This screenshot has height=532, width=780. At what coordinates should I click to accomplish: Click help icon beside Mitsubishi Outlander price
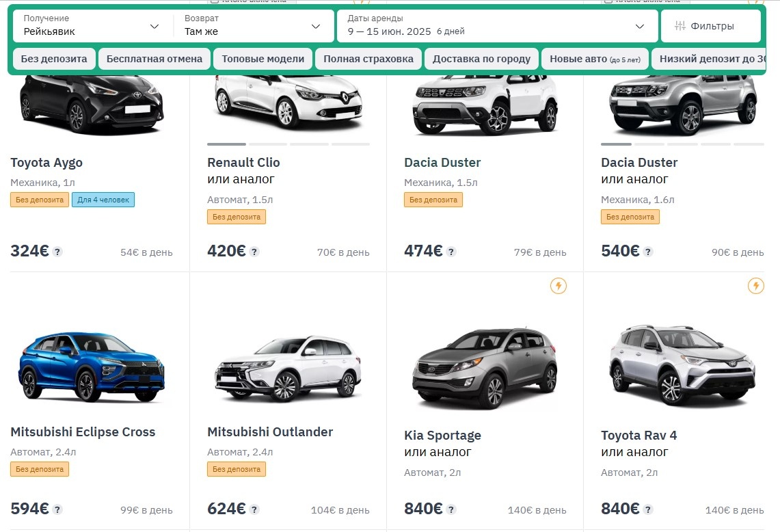[254, 509]
